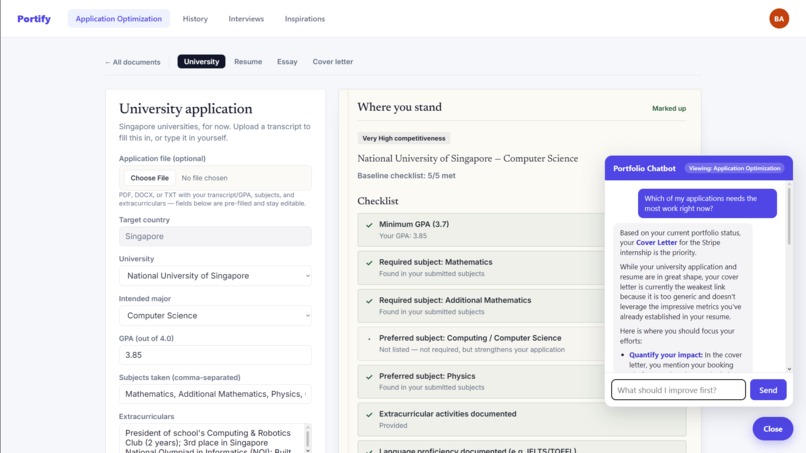Click the Computing / Computer Science bullet marker
806x453 pixels.
click(x=369, y=339)
